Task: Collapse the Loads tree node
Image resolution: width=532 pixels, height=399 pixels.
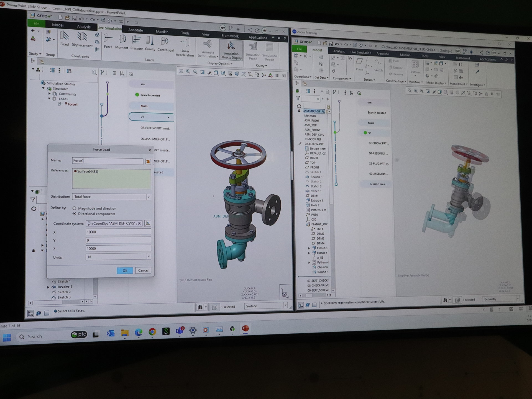Action: (49, 99)
